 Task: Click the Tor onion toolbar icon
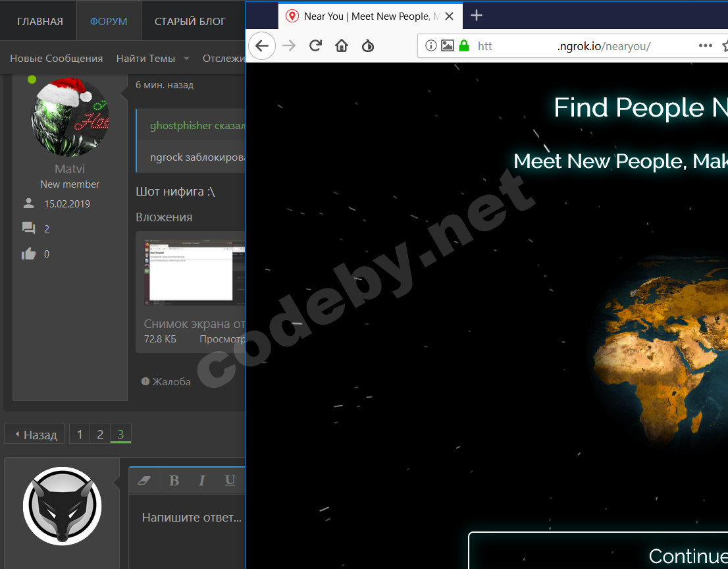(368, 45)
